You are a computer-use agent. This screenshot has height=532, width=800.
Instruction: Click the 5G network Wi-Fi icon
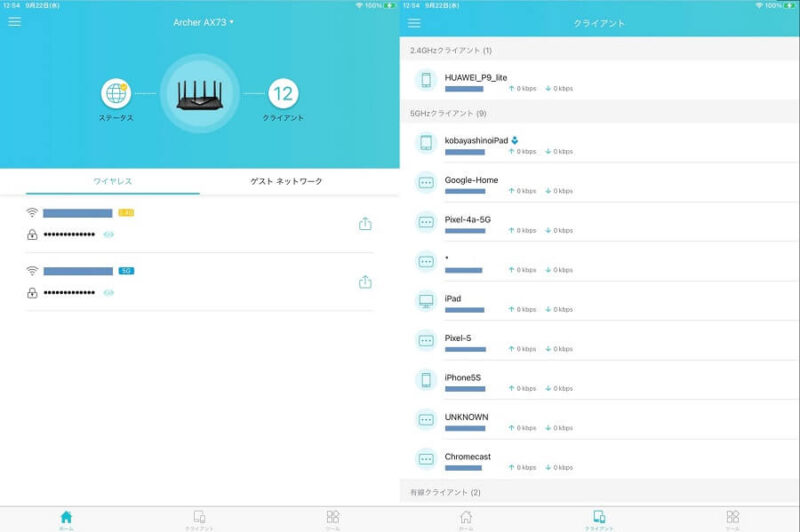click(x=32, y=270)
